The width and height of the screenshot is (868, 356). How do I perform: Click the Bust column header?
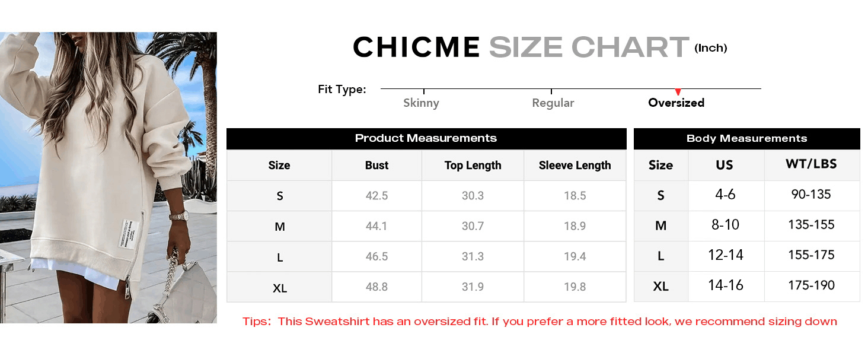pos(376,166)
